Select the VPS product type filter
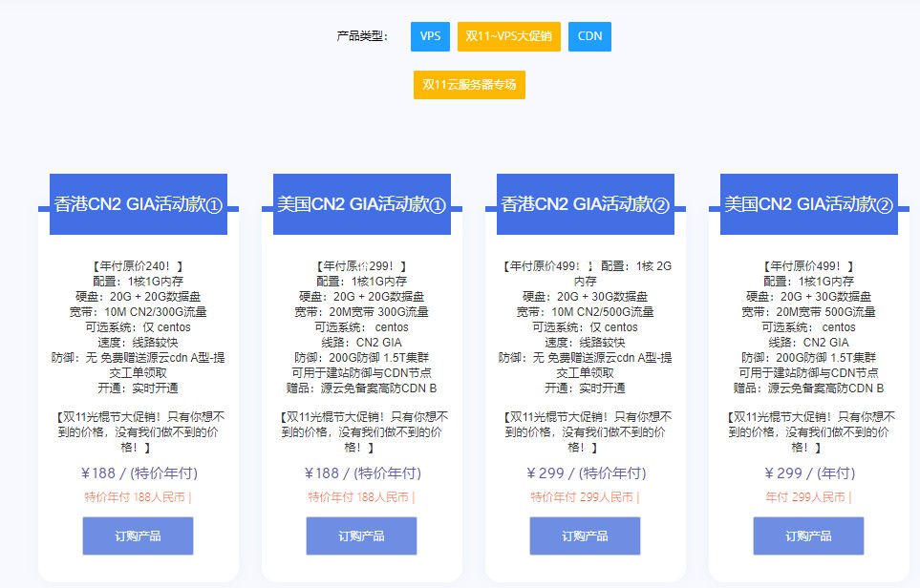Viewport: 920px width, 588px height. pyautogui.click(x=430, y=36)
